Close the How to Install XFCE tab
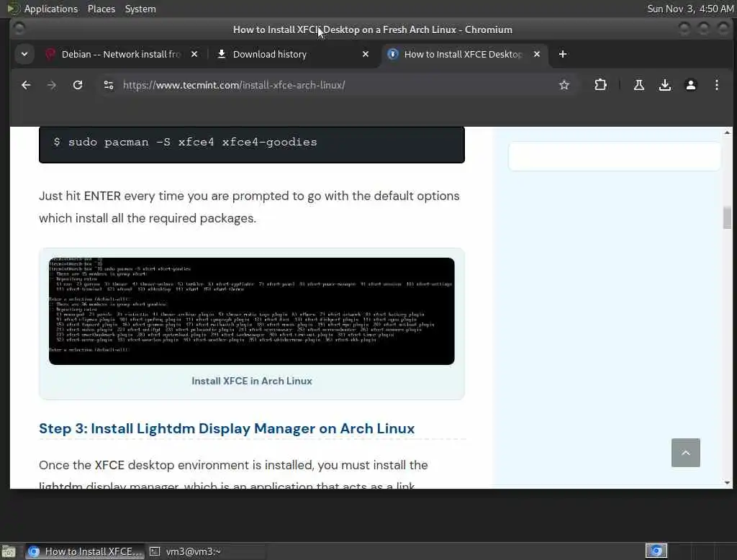The width and height of the screenshot is (737, 560). coord(537,54)
